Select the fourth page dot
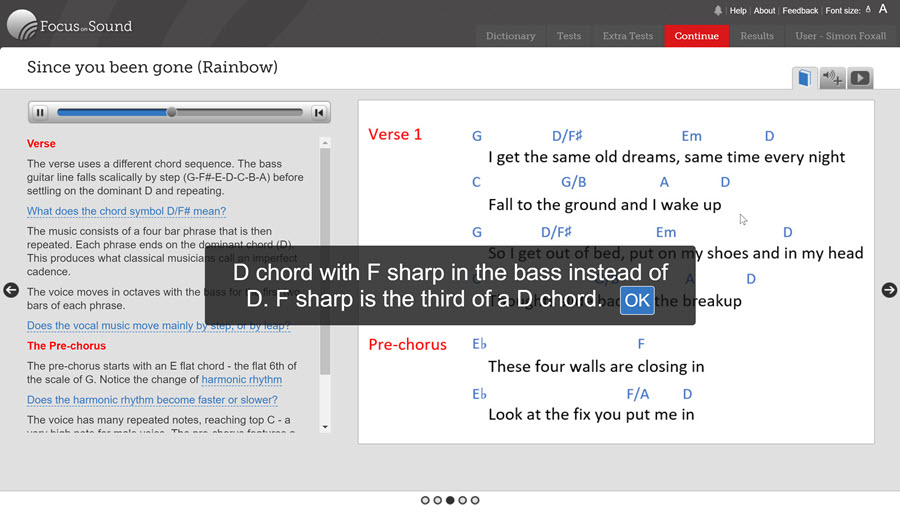The height and width of the screenshot is (512, 900). (463, 501)
